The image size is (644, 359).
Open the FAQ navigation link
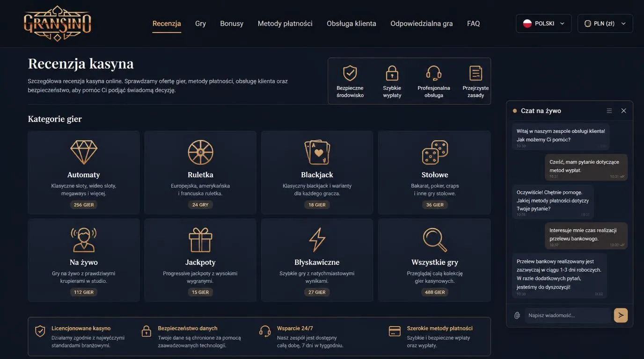[x=474, y=23]
